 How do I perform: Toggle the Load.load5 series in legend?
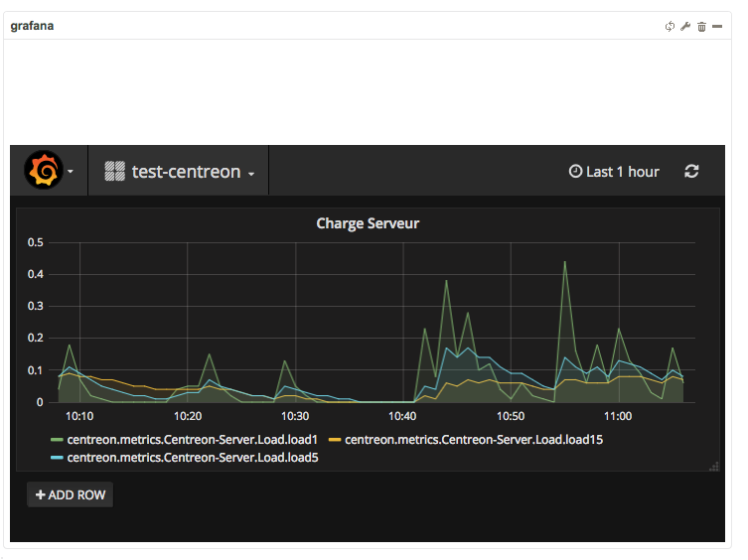[x=192, y=458]
